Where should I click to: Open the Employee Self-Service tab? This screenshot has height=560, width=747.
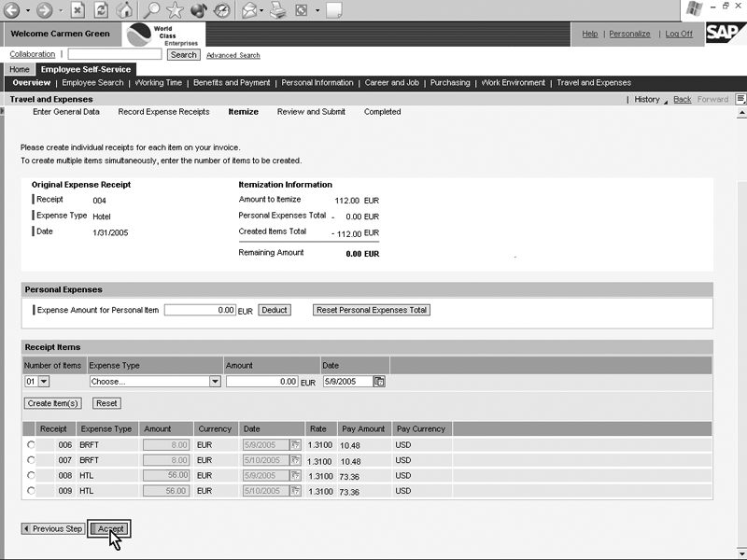(86, 69)
